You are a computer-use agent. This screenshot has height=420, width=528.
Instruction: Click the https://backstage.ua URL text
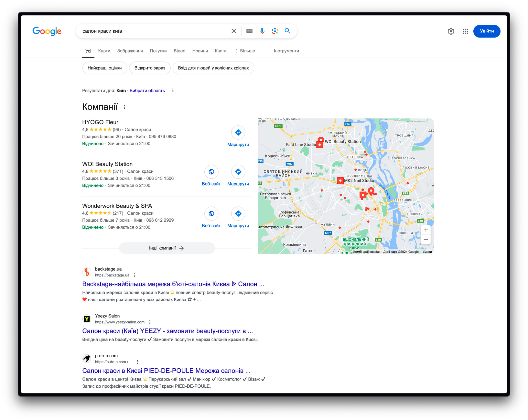112,275
